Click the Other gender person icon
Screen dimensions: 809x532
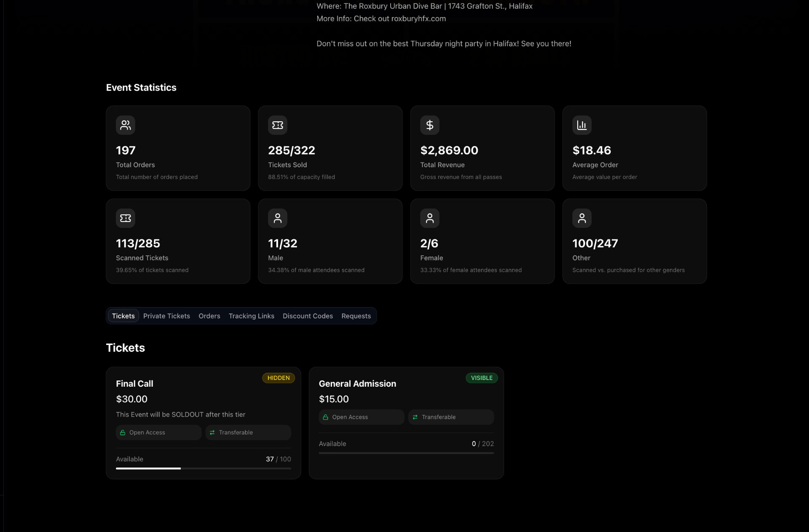click(x=581, y=218)
